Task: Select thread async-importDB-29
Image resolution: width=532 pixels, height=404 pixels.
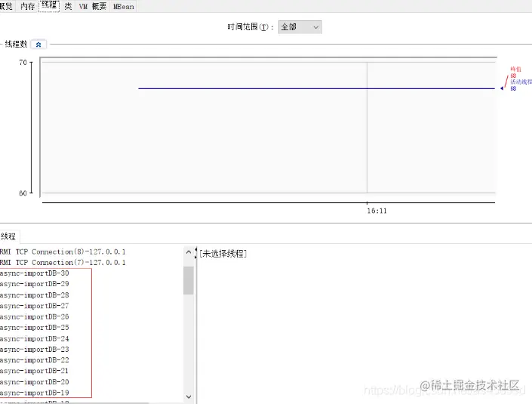Action: point(34,284)
